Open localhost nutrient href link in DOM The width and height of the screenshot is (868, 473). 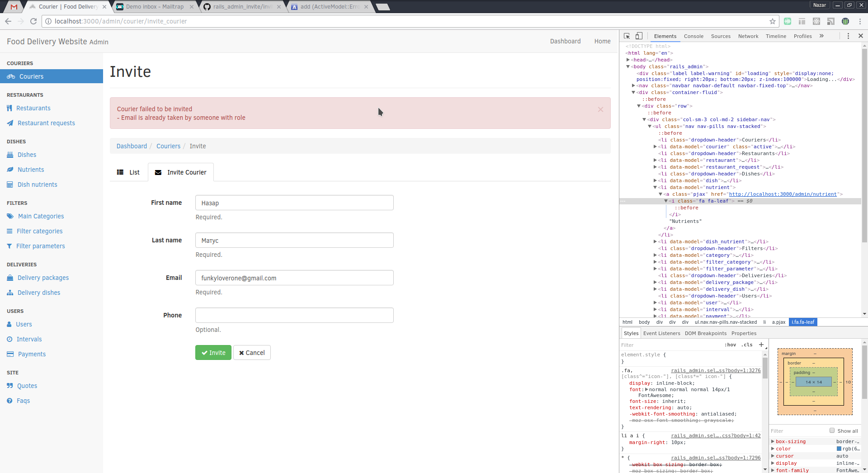[783, 194]
